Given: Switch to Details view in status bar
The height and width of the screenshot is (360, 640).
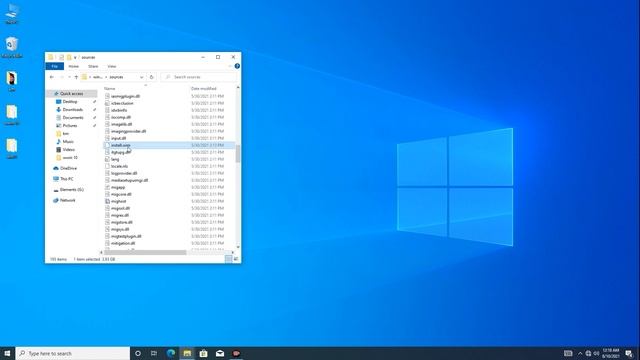Looking at the screenshot, I should [x=229, y=259].
